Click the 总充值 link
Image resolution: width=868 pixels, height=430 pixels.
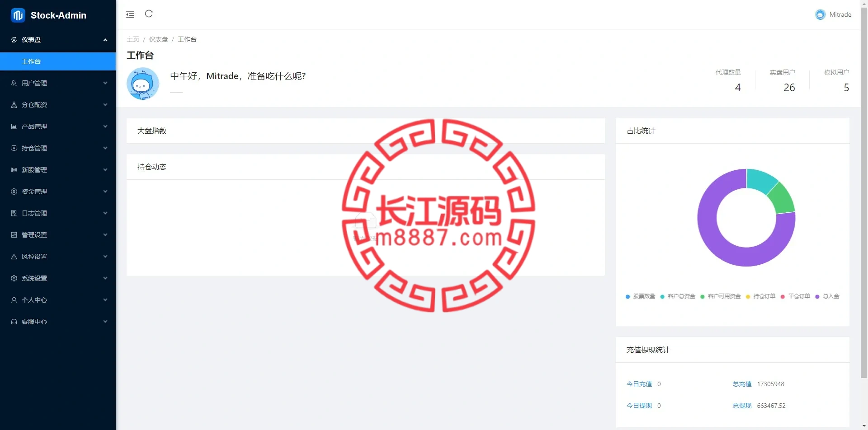coord(742,384)
